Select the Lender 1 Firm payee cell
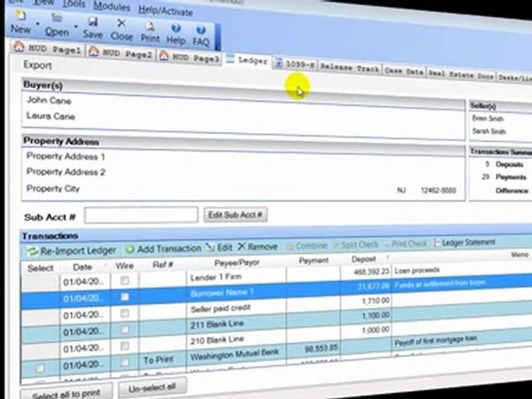Image resolution: width=532 pixels, height=399 pixels. click(237, 277)
